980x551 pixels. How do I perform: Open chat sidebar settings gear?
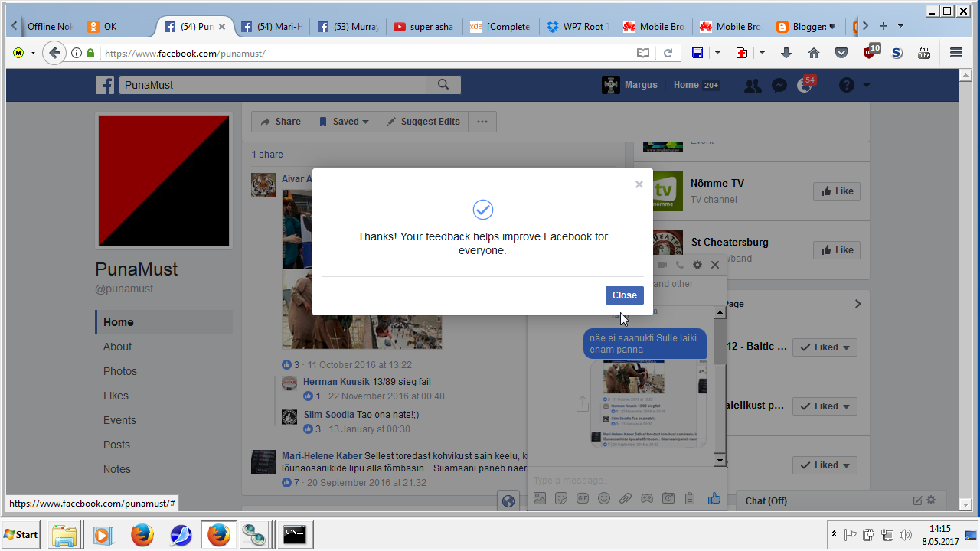point(931,500)
